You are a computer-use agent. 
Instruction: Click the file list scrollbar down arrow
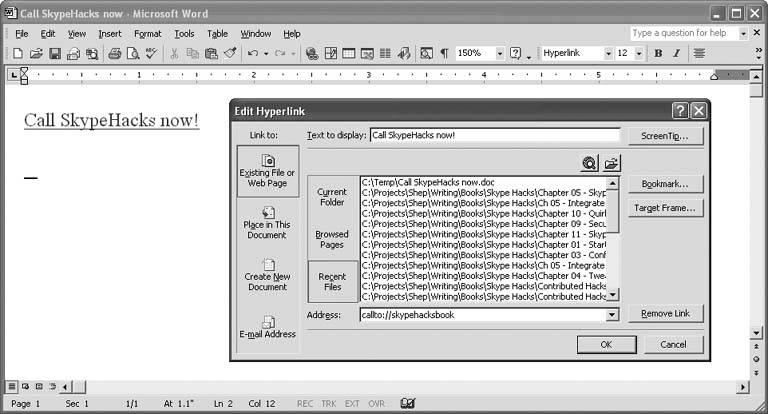pos(613,295)
